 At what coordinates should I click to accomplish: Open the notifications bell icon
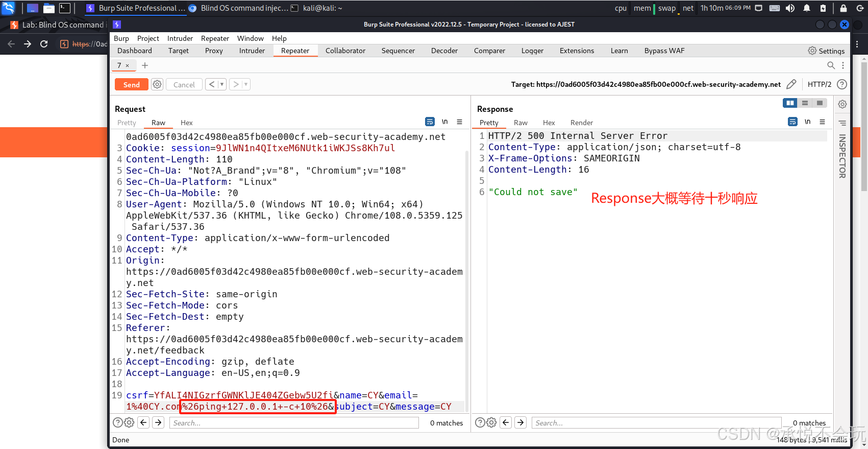coord(807,8)
